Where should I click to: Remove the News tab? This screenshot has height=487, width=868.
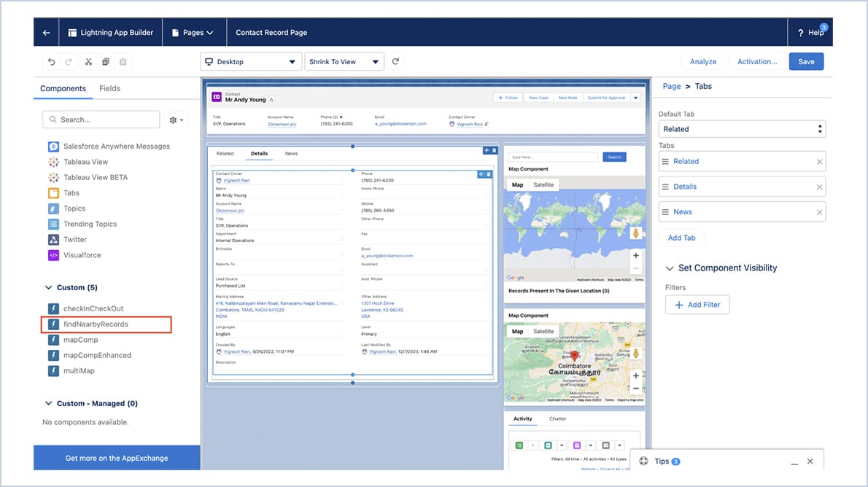pyautogui.click(x=820, y=211)
